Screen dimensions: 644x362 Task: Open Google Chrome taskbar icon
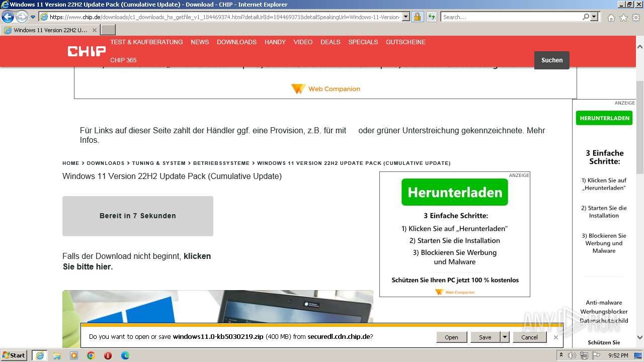(x=91, y=355)
